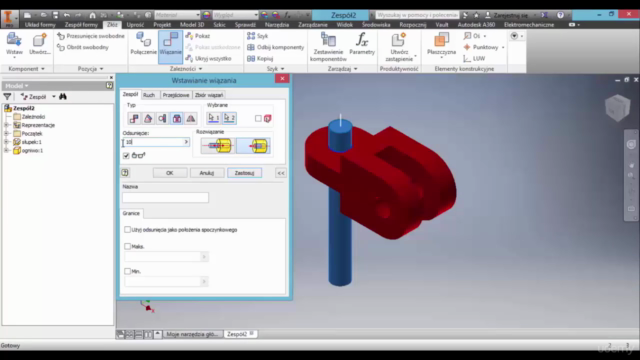Image resolution: width=640 pixels, height=360 pixels.
Task: Activate first selection button in Wybrane
Action: point(214,118)
